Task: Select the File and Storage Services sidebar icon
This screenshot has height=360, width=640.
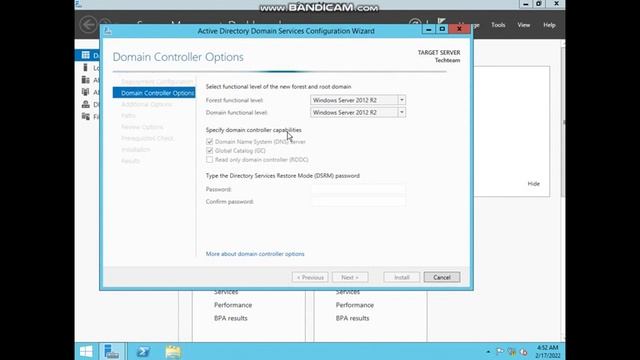Action: (86, 116)
